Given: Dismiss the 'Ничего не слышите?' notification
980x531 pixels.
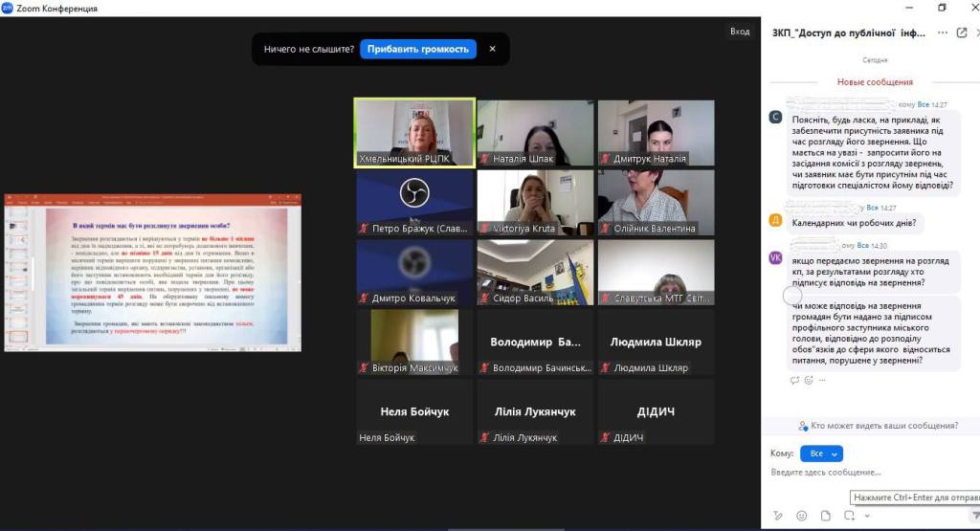Looking at the screenshot, I should point(493,49).
